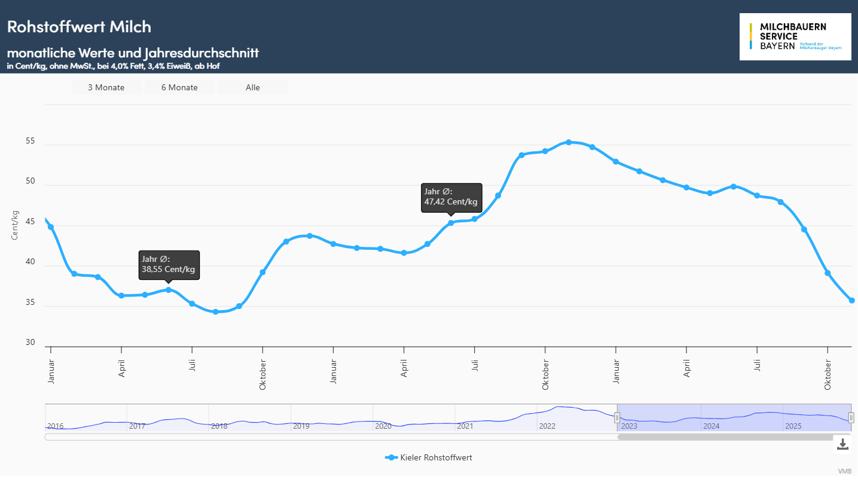858x504 pixels.
Task: Click the 38,55 Cent/kg yearly average tooltip
Action: click(169, 264)
